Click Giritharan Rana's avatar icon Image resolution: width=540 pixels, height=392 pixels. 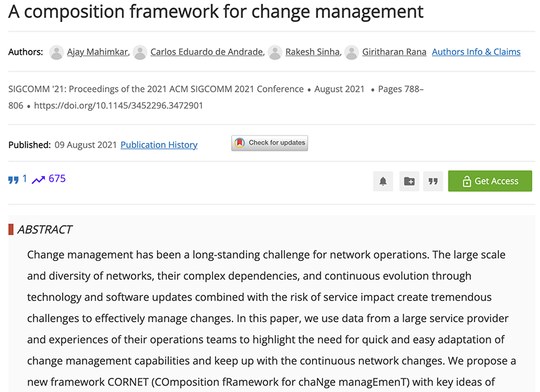coord(352,52)
